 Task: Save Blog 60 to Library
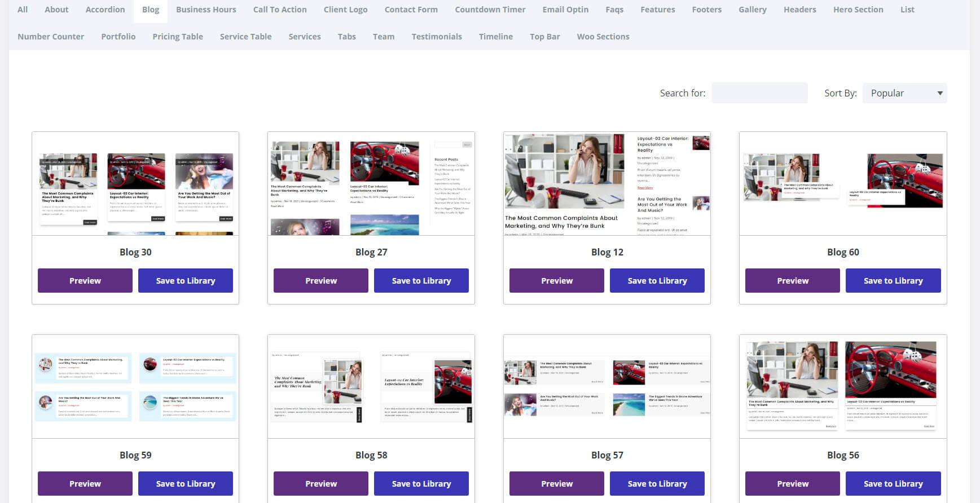click(x=893, y=281)
